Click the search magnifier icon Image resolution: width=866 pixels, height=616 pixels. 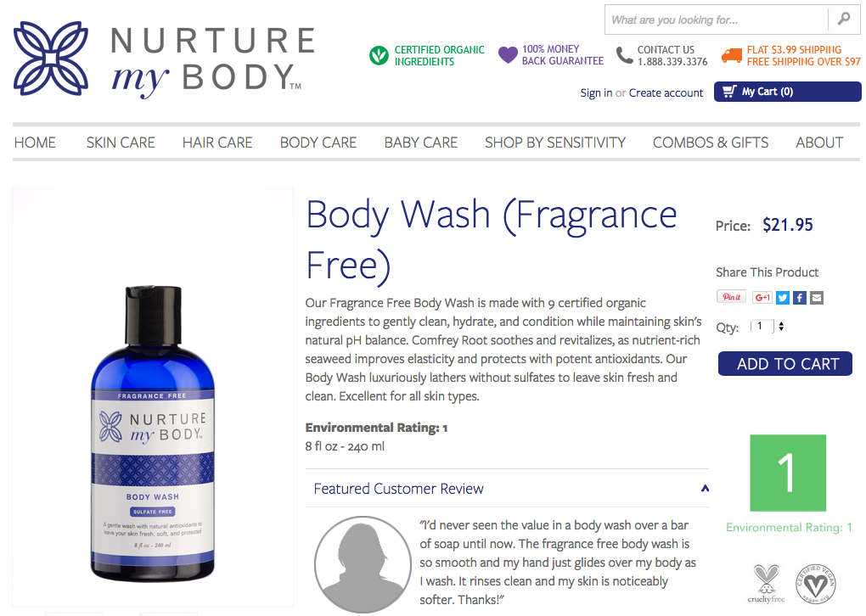point(843,20)
